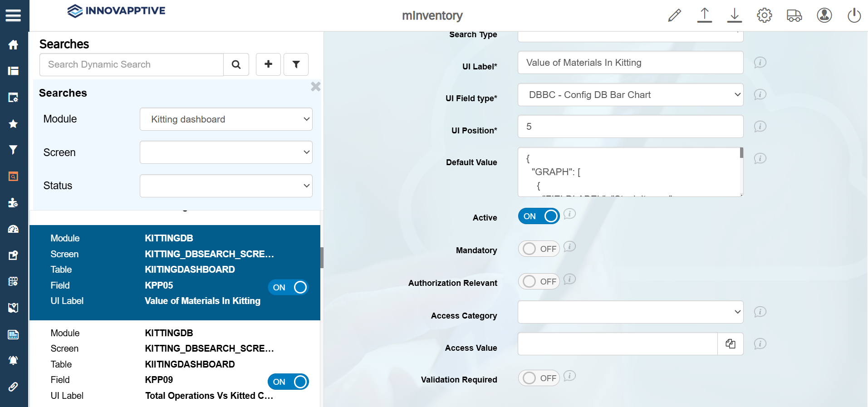Click the pencil edit icon
This screenshot has height=407, width=868.
pos(674,15)
